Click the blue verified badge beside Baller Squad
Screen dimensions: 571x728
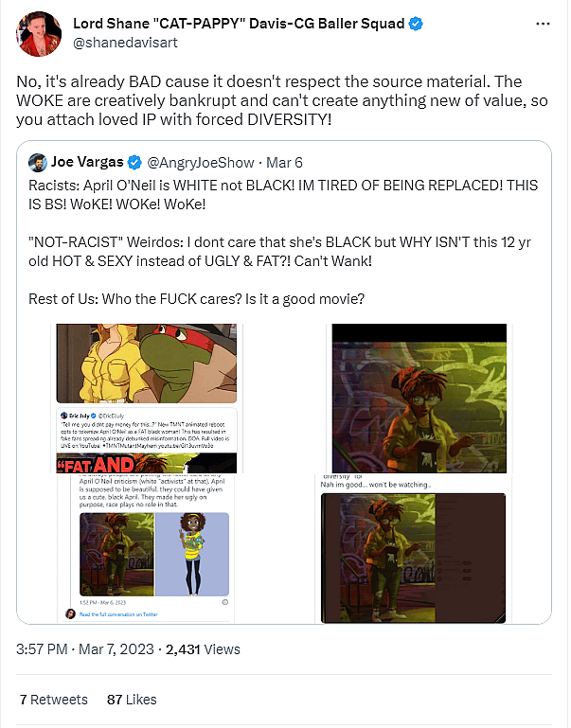[416, 24]
